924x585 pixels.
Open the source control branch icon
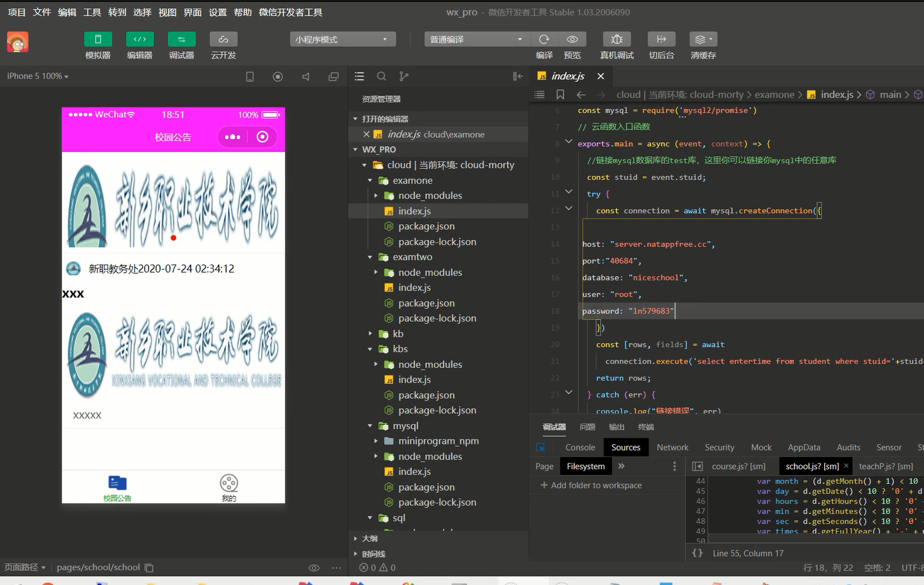(403, 76)
